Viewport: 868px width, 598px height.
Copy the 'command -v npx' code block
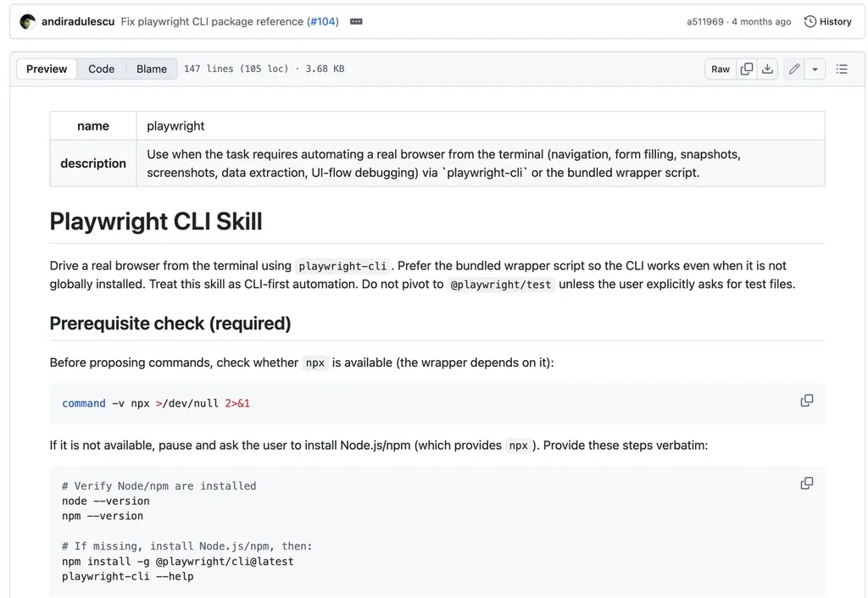807,401
